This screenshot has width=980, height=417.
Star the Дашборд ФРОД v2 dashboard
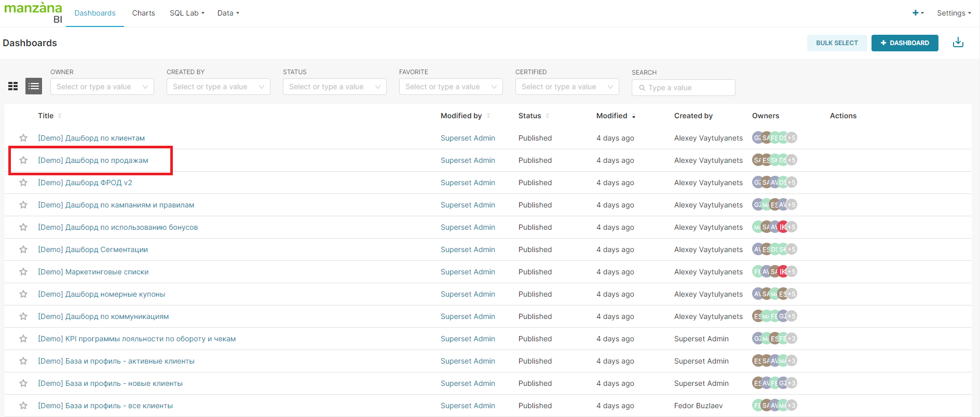tap(23, 183)
